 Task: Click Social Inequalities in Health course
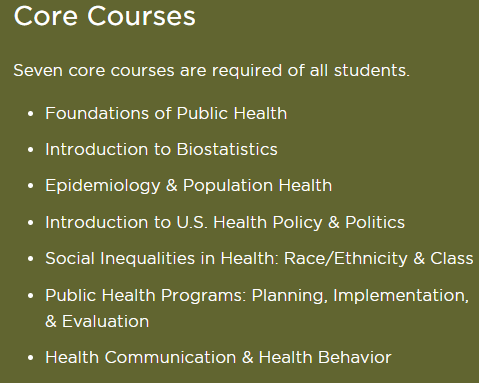coord(259,258)
